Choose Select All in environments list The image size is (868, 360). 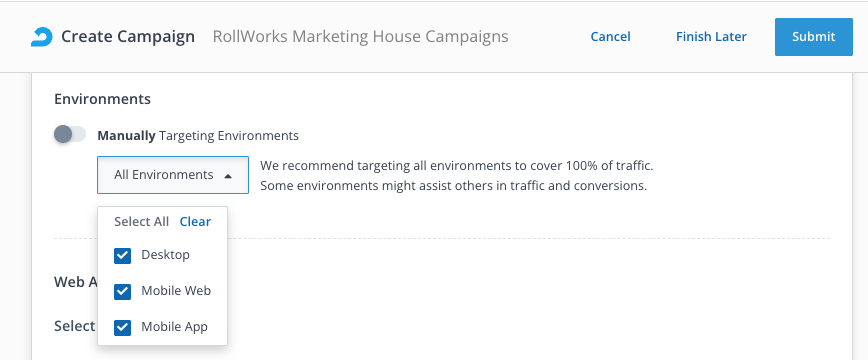click(141, 222)
